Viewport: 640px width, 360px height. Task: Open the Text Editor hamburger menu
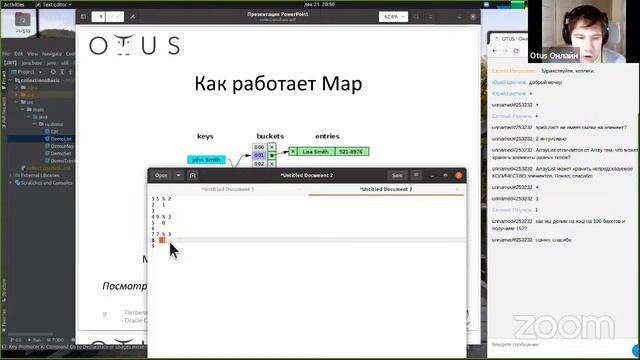416,175
